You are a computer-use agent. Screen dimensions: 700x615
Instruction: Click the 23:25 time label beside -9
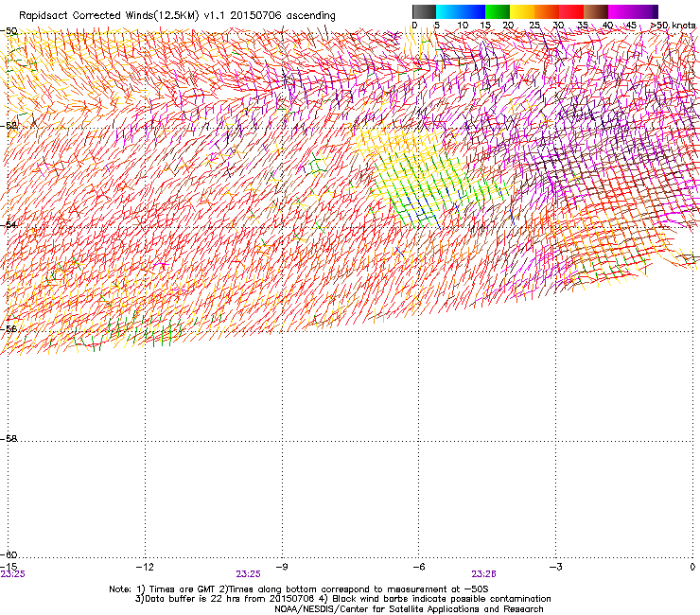click(248, 574)
